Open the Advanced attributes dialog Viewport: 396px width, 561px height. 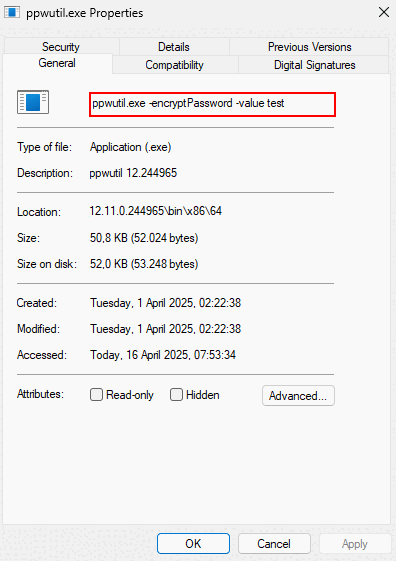[x=298, y=396]
